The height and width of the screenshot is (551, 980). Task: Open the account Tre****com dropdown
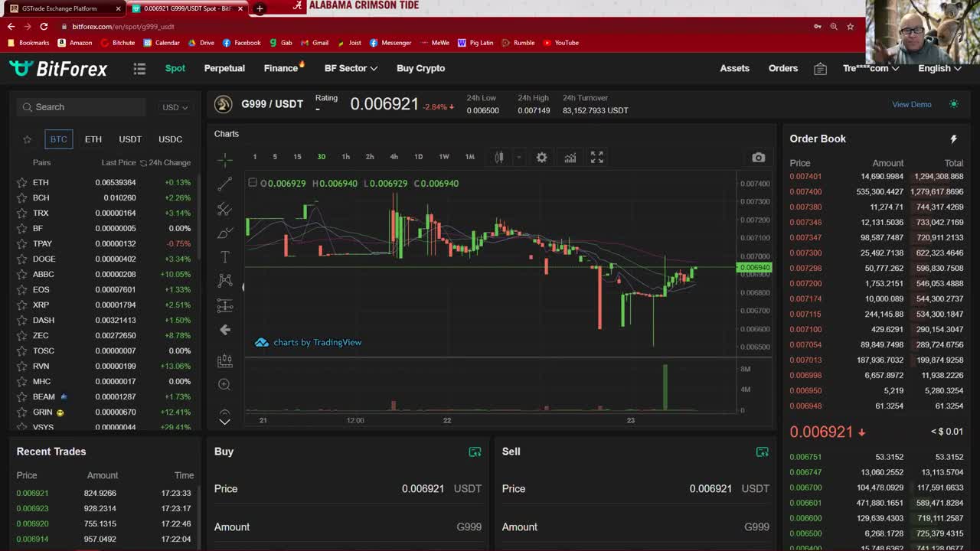click(871, 68)
